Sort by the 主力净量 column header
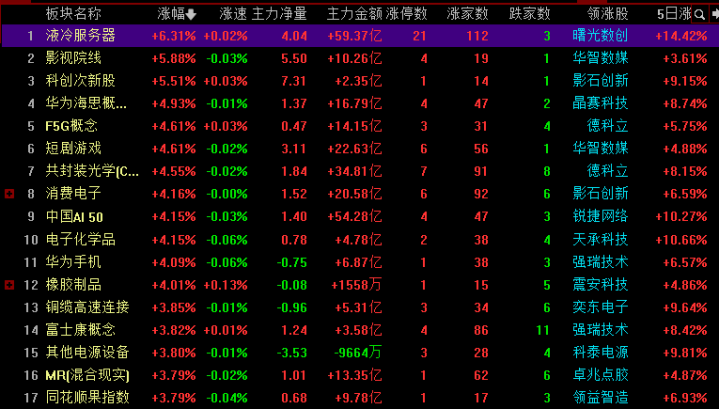This screenshot has width=719, height=409. [279, 14]
